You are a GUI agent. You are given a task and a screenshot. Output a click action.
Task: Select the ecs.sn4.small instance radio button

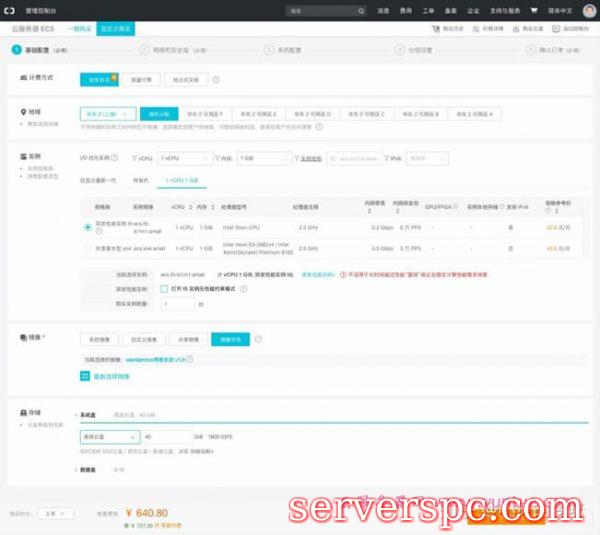point(87,247)
